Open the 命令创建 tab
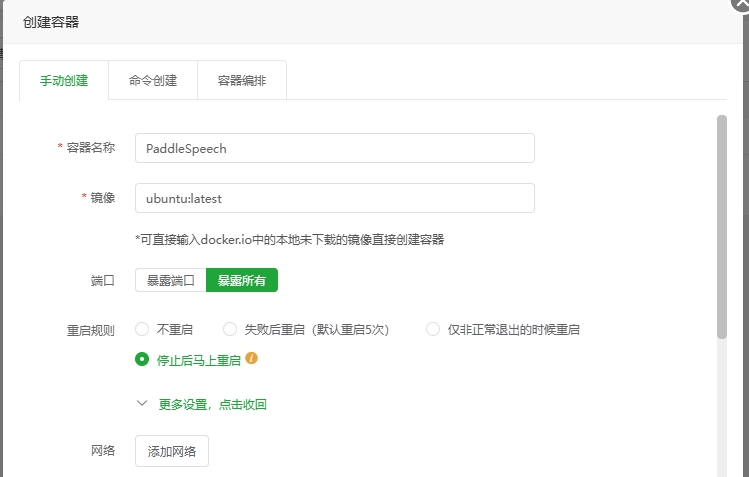 click(153, 81)
